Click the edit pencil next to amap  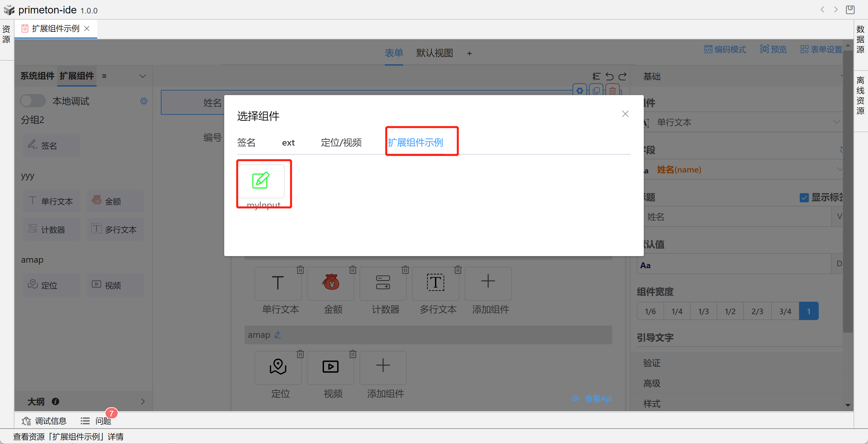pos(277,335)
